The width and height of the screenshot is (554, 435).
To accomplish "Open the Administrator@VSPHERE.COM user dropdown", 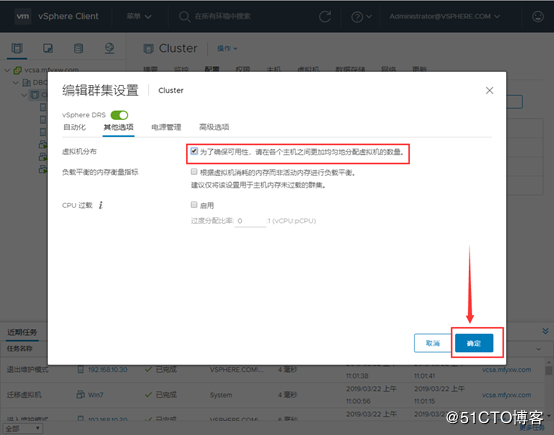I will (445, 17).
